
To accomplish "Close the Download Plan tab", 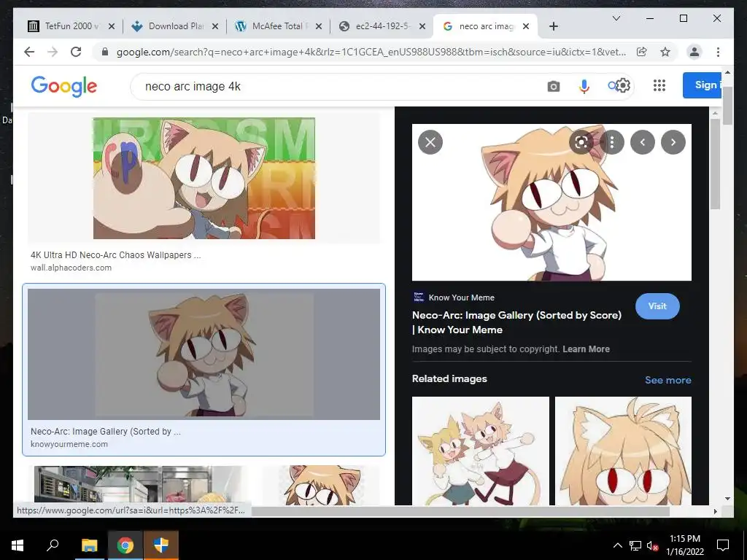I will [215, 26].
